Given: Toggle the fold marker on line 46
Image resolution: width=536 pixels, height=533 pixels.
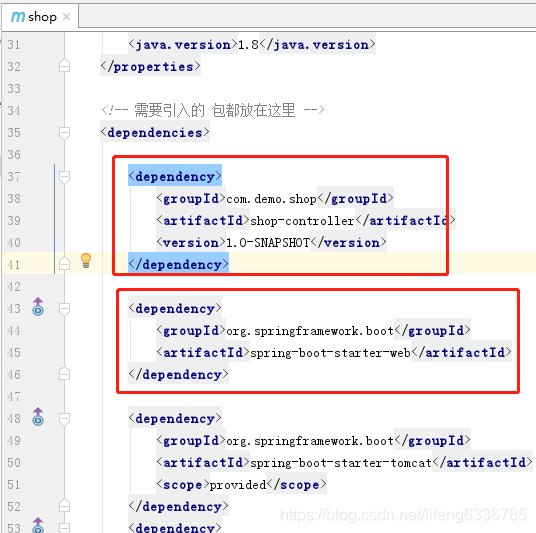Looking at the screenshot, I should pos(64,374).
